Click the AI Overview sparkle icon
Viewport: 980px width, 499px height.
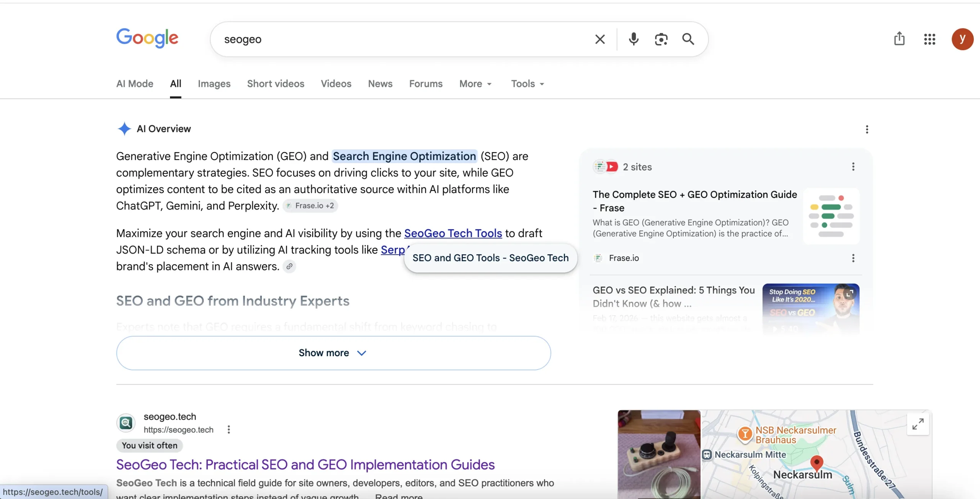124,129
